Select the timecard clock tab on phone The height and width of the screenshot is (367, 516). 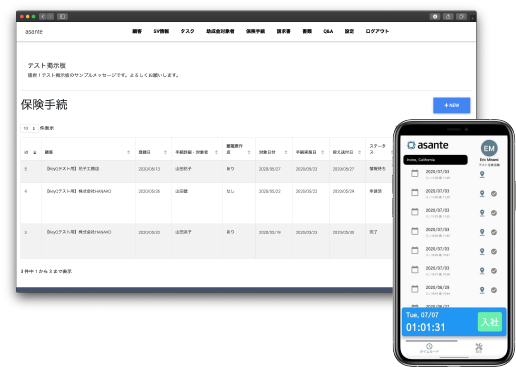pos(429,348)
